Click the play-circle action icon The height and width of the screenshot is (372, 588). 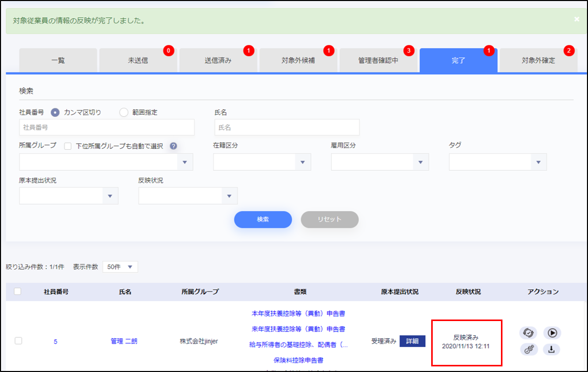pyautogui.click(x=552, y=333)
